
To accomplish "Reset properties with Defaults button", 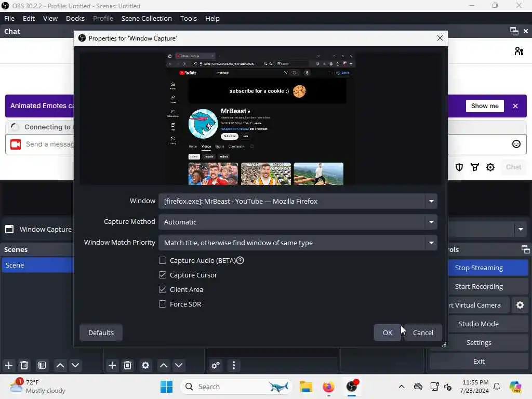I will [101, 332].
